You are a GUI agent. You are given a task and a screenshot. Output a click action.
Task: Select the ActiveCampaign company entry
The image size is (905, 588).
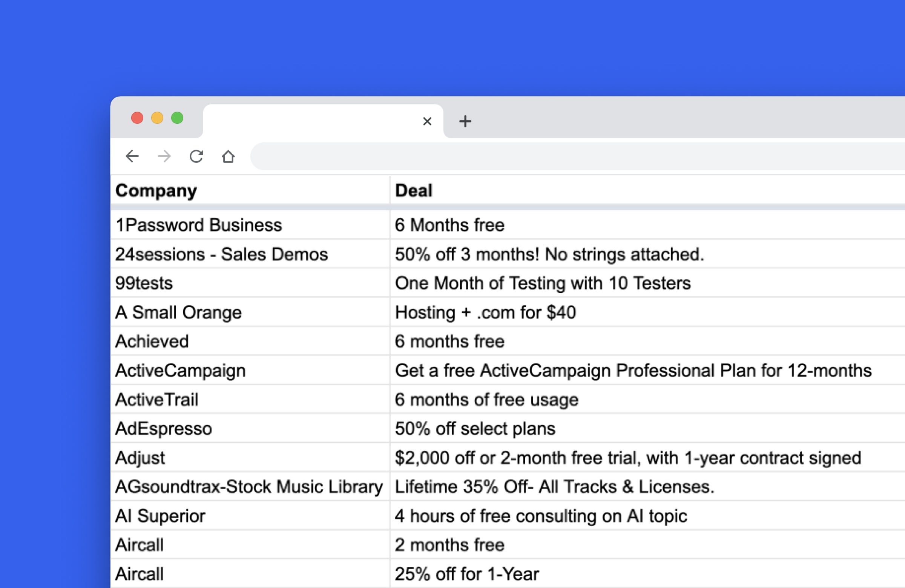click(180, 371)
